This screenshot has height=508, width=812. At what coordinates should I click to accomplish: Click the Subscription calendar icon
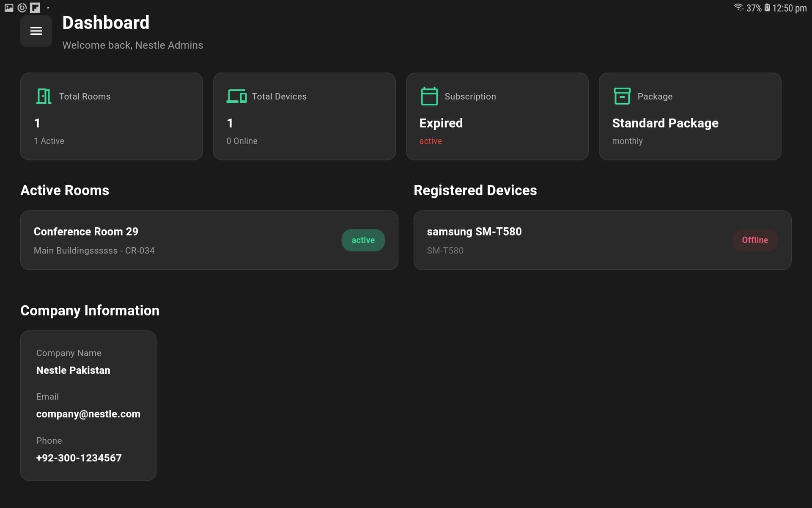pyautogui.click(x=429, y=96)
